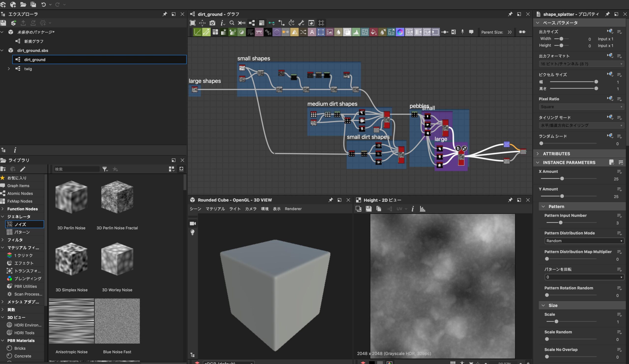Click the UV mapping icon in 3D view
The image size is (629, 364).
tap(399, 209)
